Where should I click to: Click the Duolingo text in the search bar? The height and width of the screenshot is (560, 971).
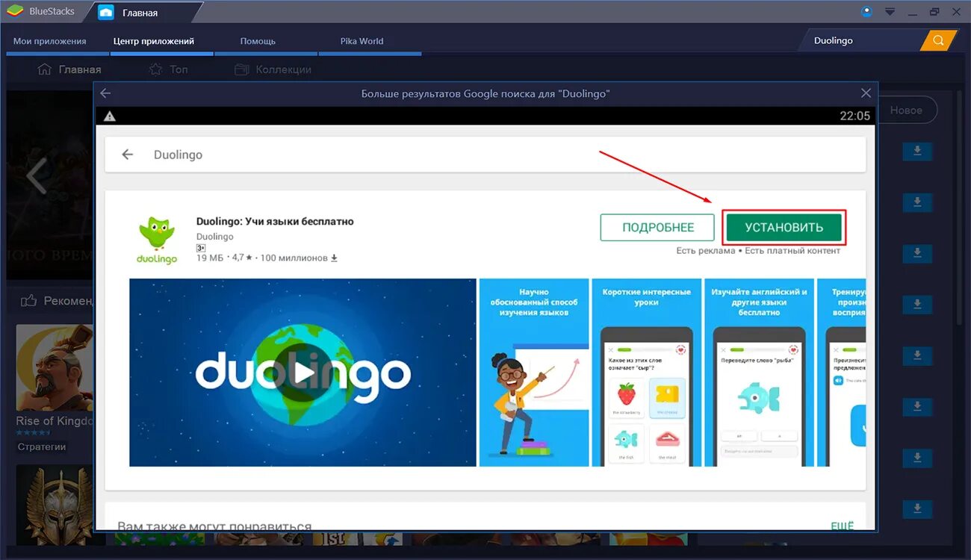(178, 155)
